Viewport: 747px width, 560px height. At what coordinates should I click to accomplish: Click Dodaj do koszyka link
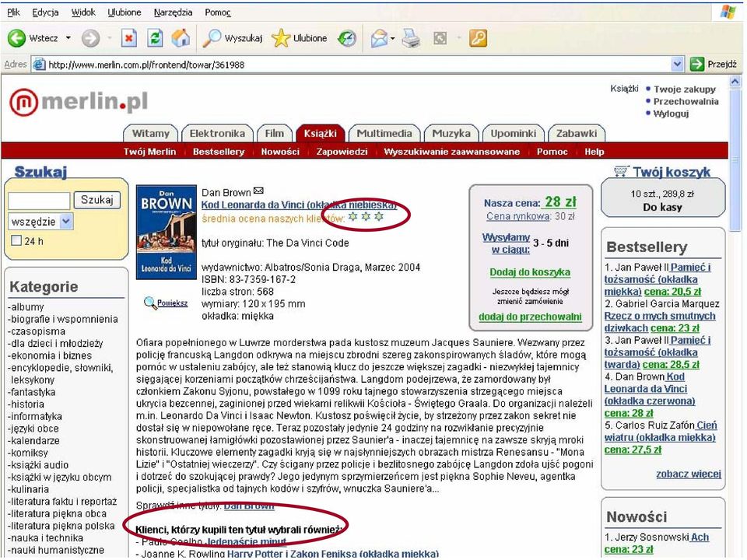click(530, 272)
